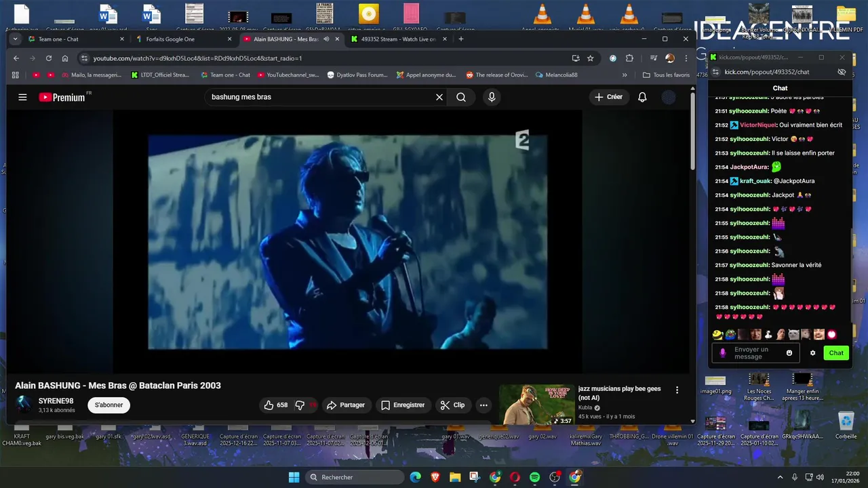This screenshot has width=868, height=488.
Task: Open Kick chat settings gear
Action: coord(813,353)
